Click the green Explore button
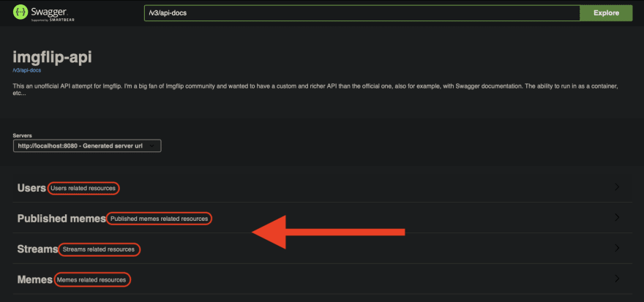The height and width of the screenshot is (302, 644). 606,12
